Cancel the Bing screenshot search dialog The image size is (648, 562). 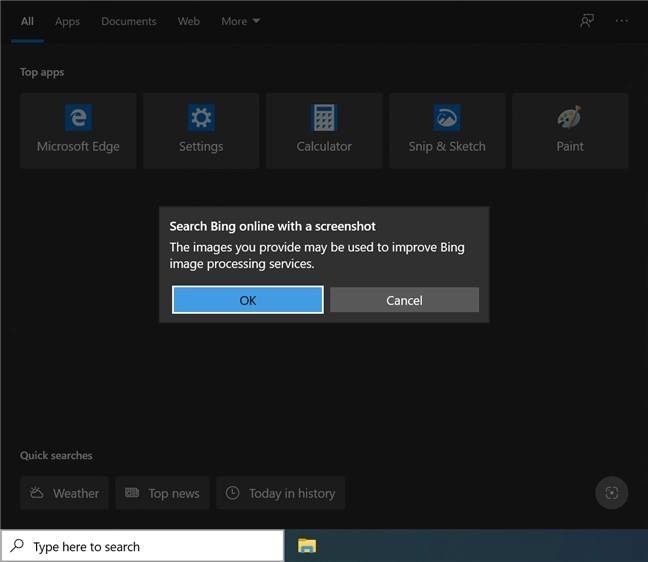[404, 300]
